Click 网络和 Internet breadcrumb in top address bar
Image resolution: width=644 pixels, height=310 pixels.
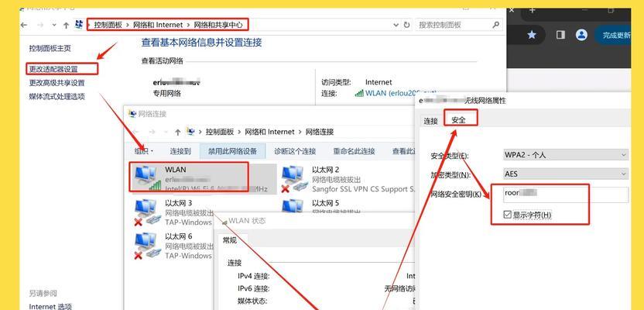point(158,25)
